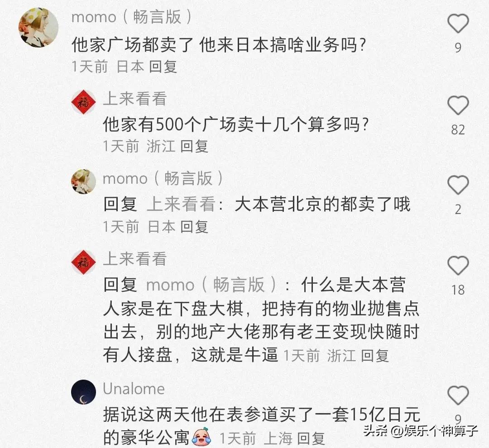Open the Unalome username link
489x448 pixels.
pos(134,389)
